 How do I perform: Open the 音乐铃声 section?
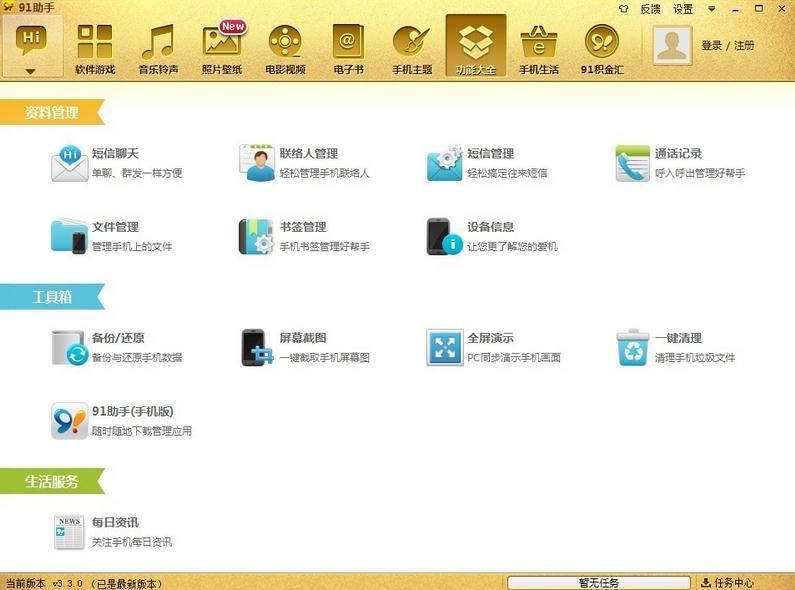(x=158, y=48)
